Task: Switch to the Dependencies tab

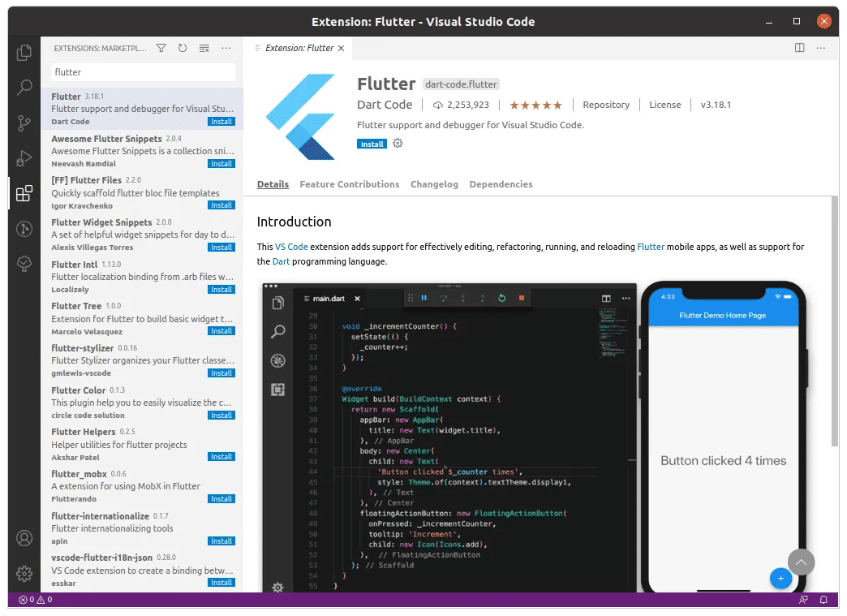Action: tap(501, 184)
